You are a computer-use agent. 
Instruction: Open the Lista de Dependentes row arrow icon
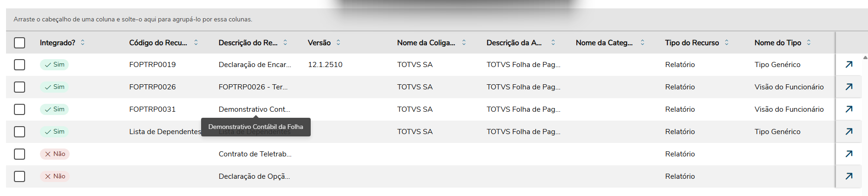point(848,132)
